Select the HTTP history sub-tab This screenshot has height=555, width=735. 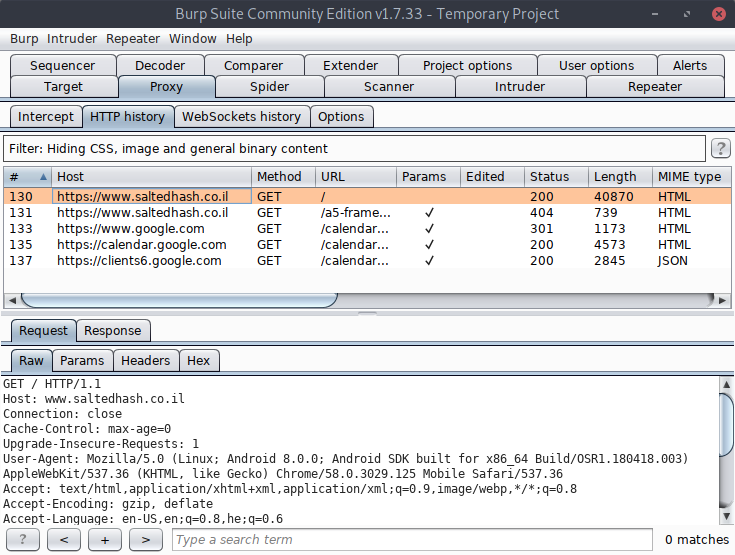(x=128, y=116)
